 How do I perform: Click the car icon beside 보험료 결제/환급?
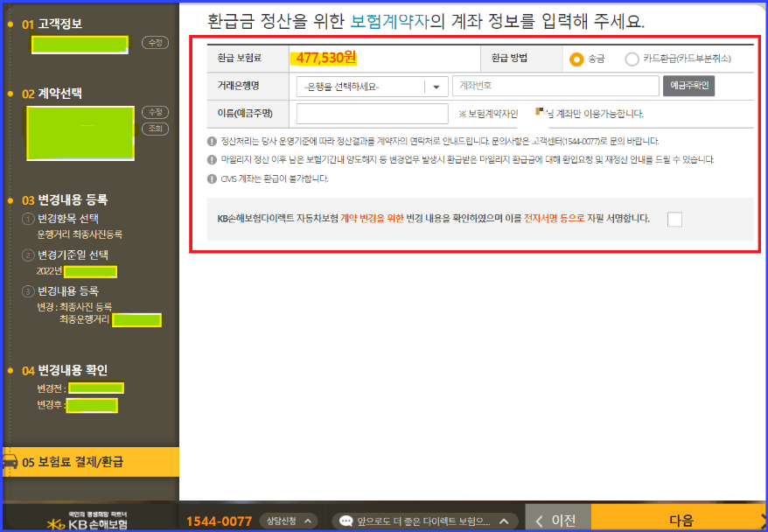(x=10, y=461)
